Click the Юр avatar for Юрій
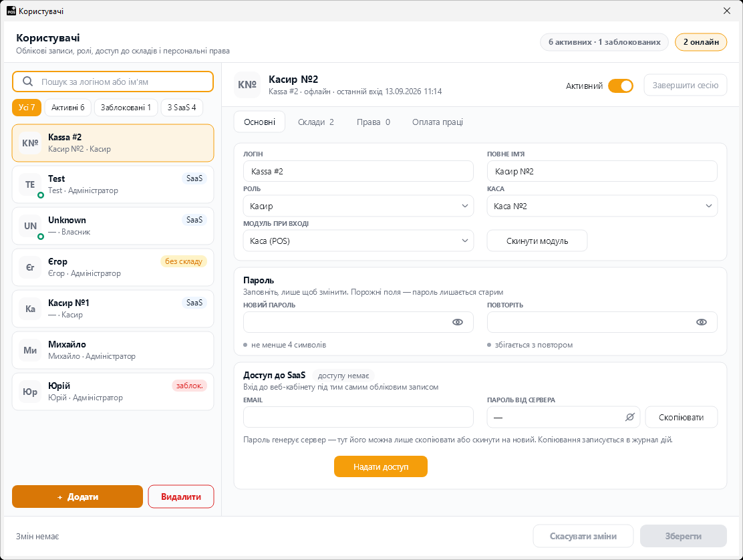743x560 pixels. pyautogui.click(x=30, y=392)
